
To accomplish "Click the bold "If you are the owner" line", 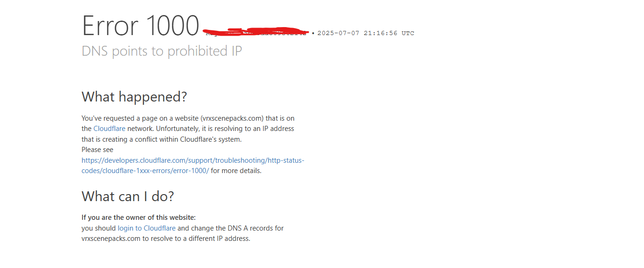I will pyautogui.click(x=138, y=217).
